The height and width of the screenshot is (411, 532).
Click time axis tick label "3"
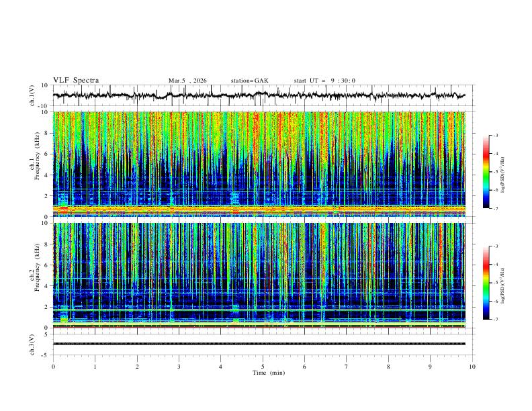179,367
